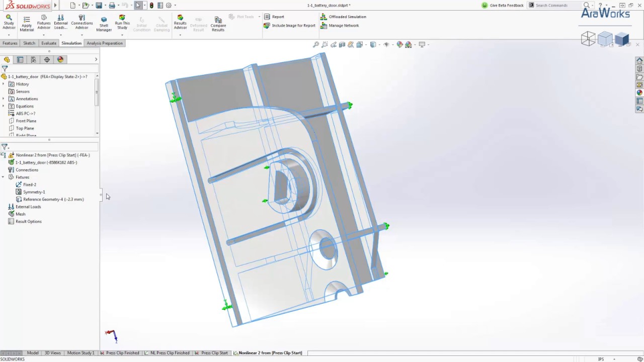The image size is (644, 362).
Task: Open the Model bottom tab
Action: 33,353
